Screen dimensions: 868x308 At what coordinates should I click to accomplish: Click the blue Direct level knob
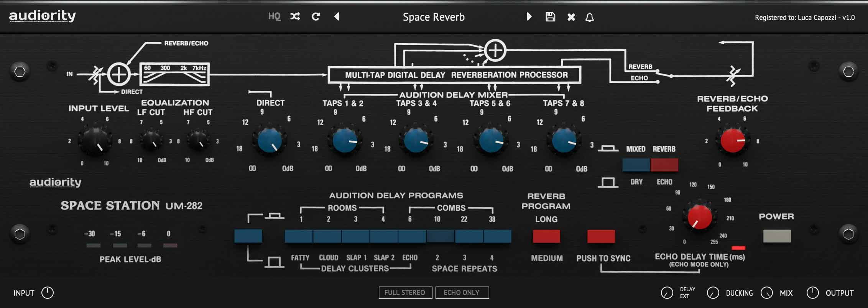(x=270, y=141)
